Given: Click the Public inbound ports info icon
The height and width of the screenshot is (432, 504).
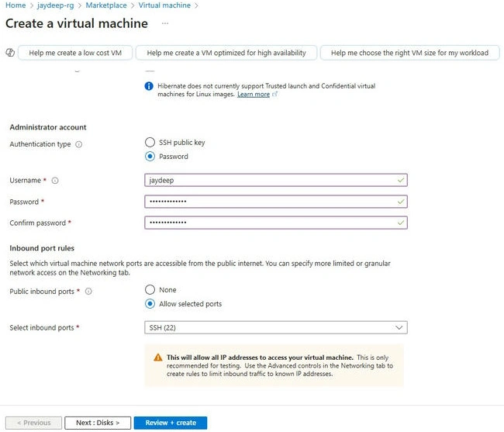Looking at the screenshot, I should [88, 292].
